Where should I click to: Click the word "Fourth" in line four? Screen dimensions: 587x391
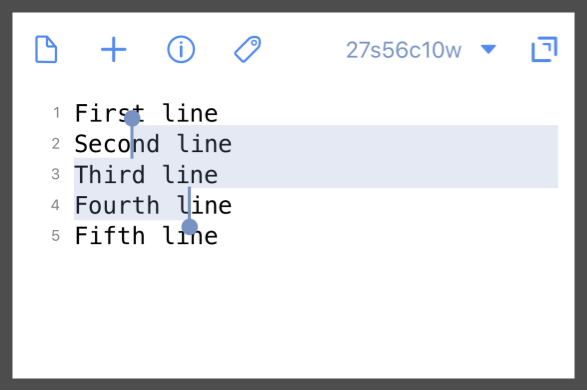point(117,205)
